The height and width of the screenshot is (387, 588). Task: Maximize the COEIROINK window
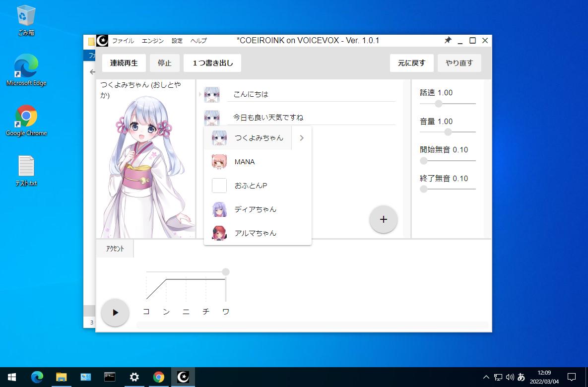tap(472, 41)
